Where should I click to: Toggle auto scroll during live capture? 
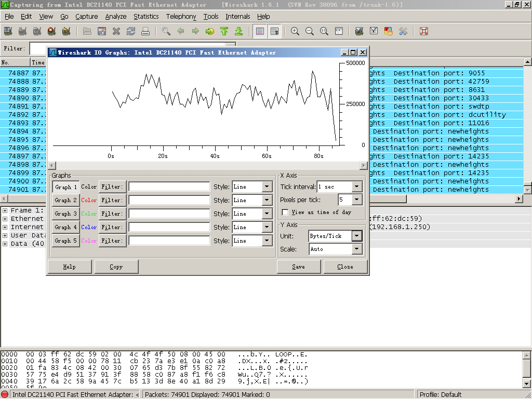(274, 31)
